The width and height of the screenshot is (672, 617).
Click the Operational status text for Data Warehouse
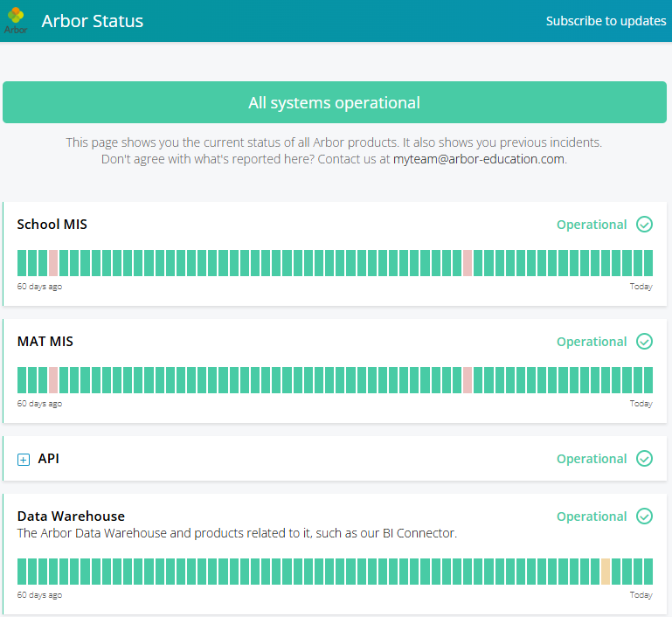(x=592, y=516)
